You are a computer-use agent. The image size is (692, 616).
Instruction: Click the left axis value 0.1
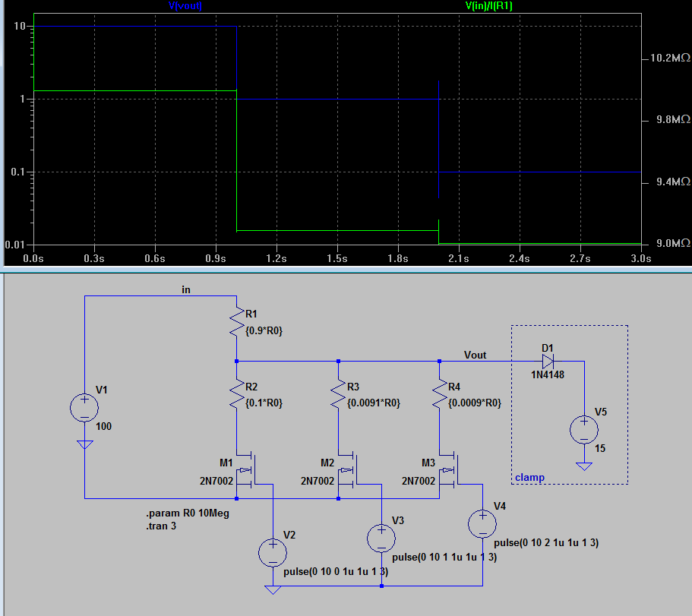[x=18, y=172]
